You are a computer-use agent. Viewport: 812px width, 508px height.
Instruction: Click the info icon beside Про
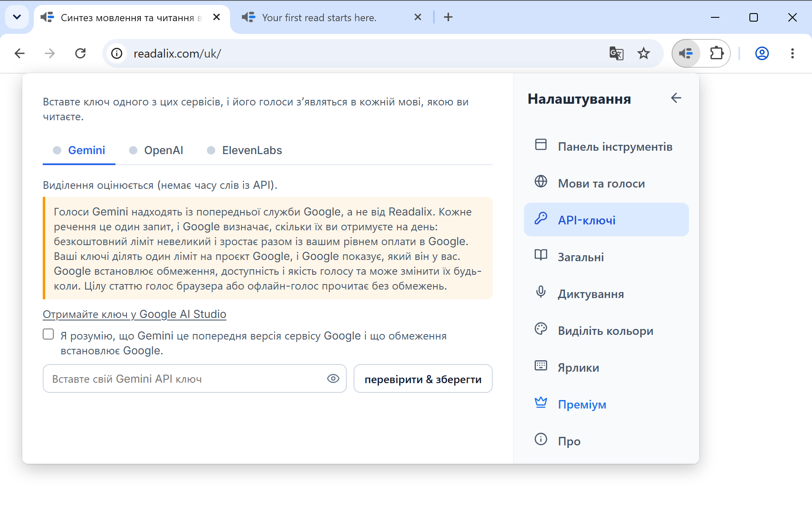541,439
